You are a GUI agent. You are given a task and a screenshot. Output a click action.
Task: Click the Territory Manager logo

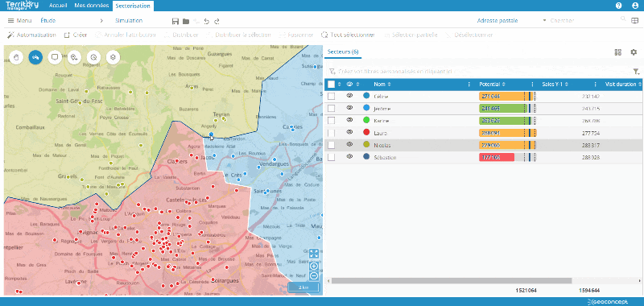point(23,6)
